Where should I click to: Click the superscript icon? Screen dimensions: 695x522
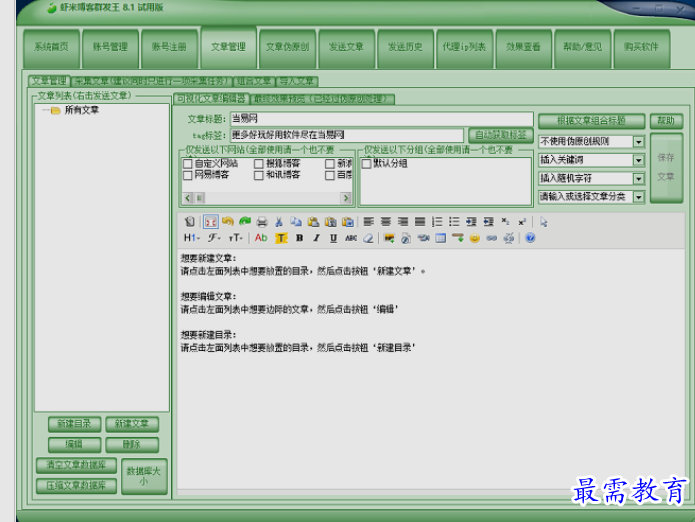point(522,222)
